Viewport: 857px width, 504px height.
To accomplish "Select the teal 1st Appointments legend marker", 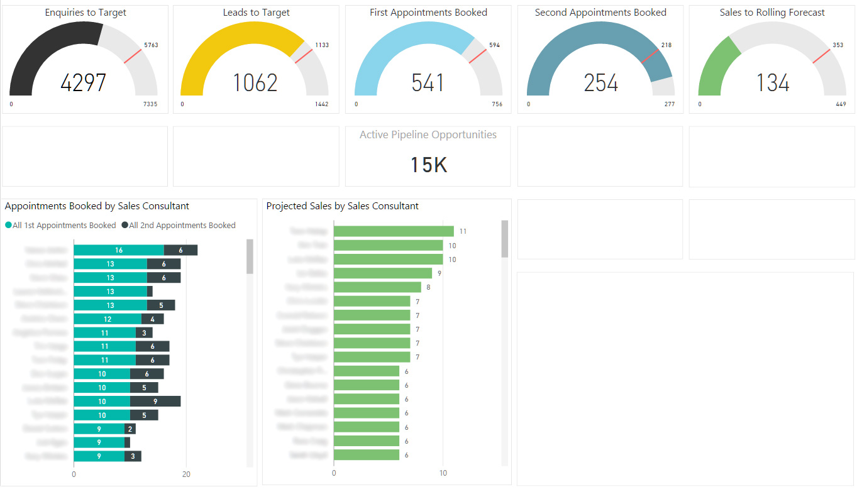I will pyautogui.click(x=8, y=225).
